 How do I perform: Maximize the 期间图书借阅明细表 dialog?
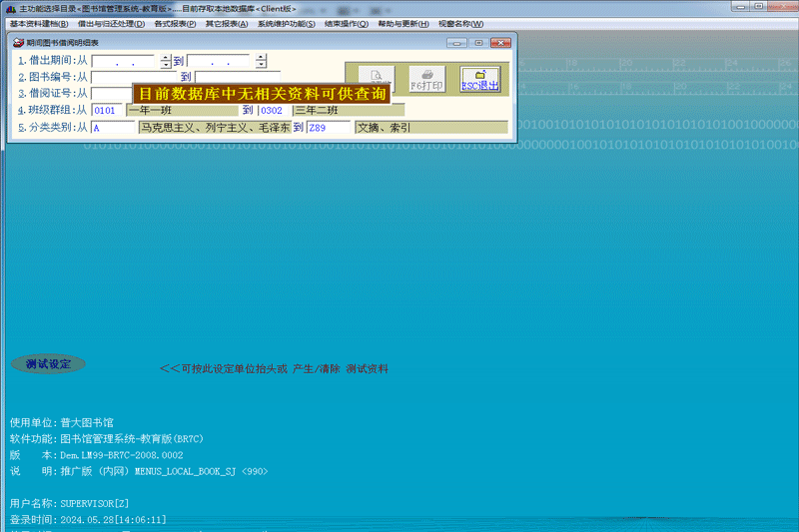478,43
